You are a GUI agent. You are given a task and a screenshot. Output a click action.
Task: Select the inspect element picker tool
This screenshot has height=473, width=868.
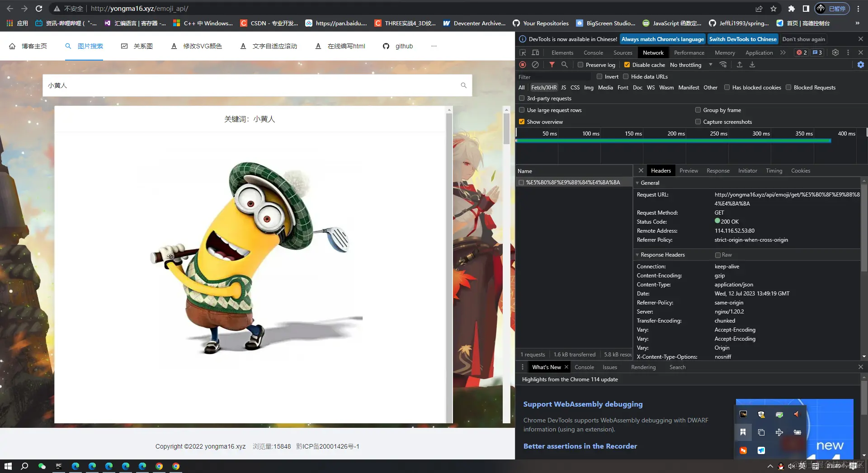click(523, 52)
